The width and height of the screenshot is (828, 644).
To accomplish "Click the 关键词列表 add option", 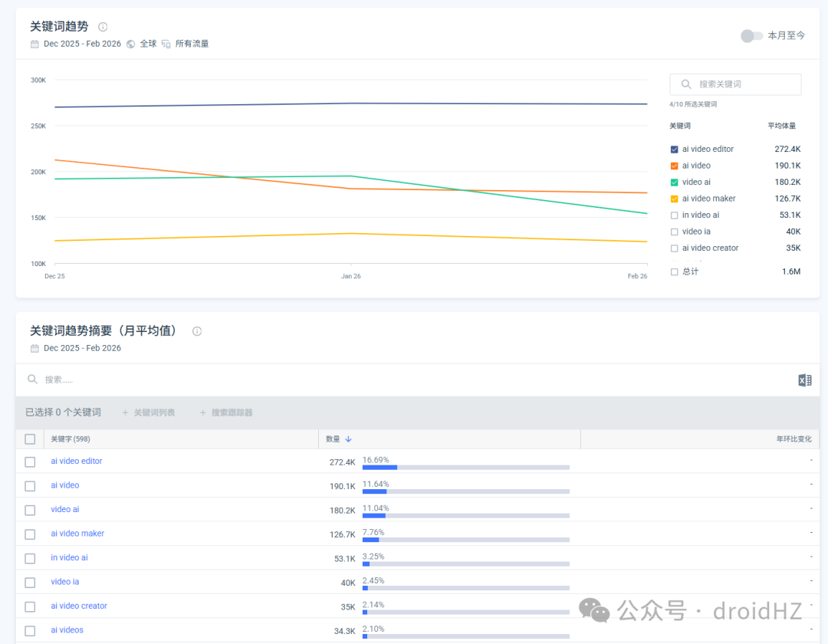I will click(149, 412).
